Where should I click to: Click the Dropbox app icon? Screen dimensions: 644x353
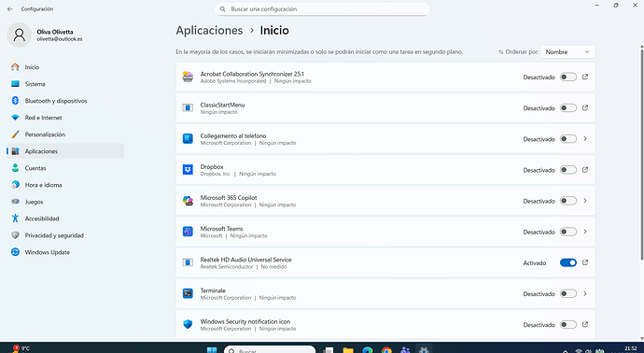(x=188, y=170)
